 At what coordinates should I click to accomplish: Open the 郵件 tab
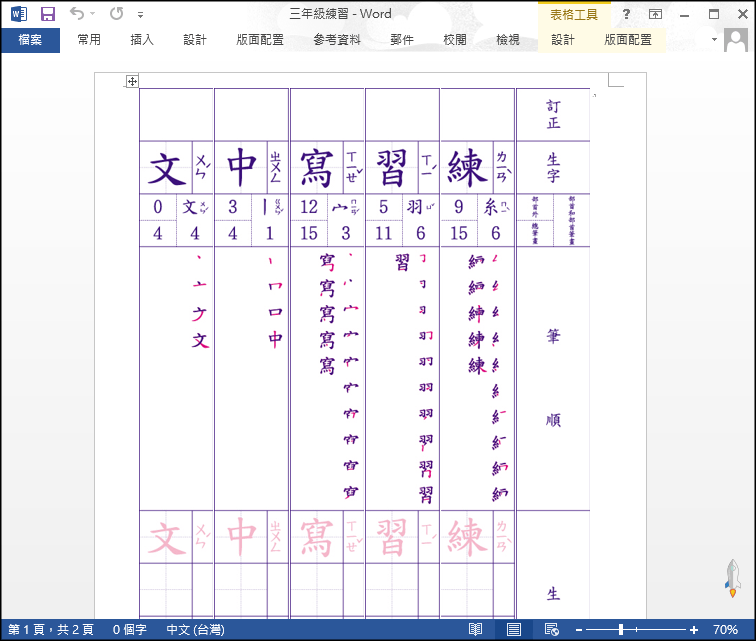point(402,40)
